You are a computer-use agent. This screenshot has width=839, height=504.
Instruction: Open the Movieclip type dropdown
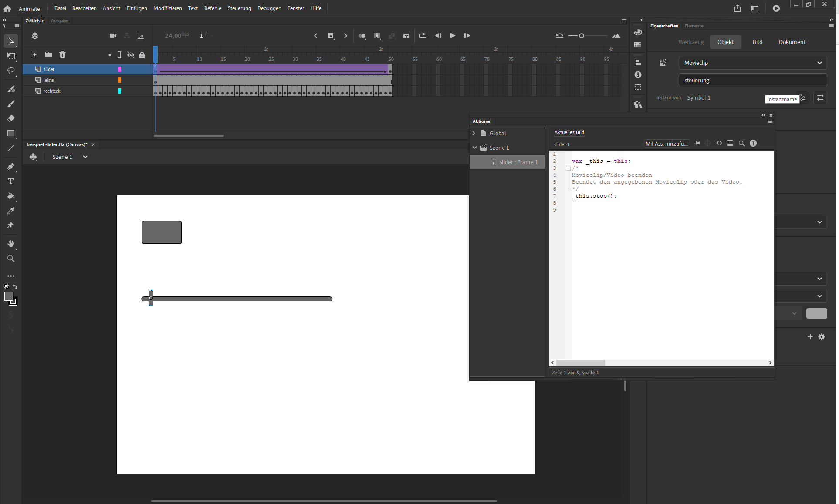pos(752,63)
